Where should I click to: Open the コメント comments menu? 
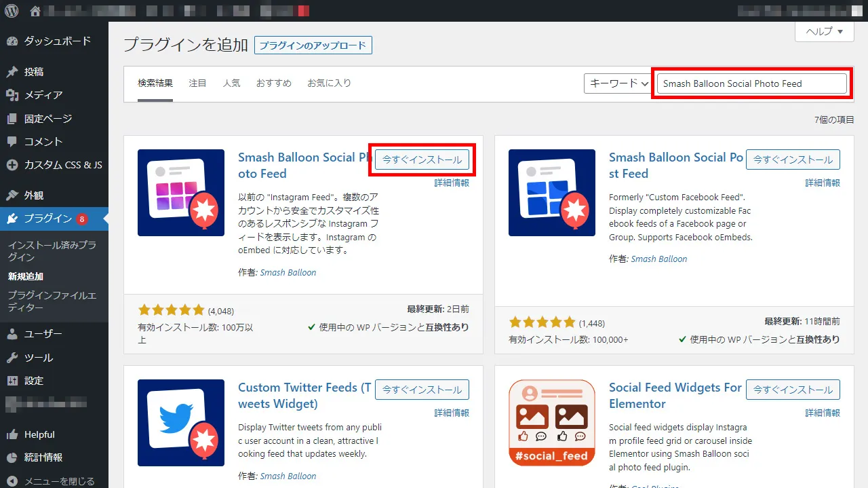click(x=43, y=142)
